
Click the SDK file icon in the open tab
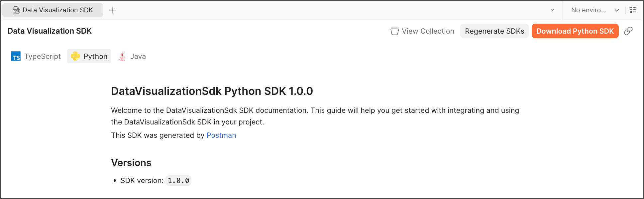(x=16, y=10)
